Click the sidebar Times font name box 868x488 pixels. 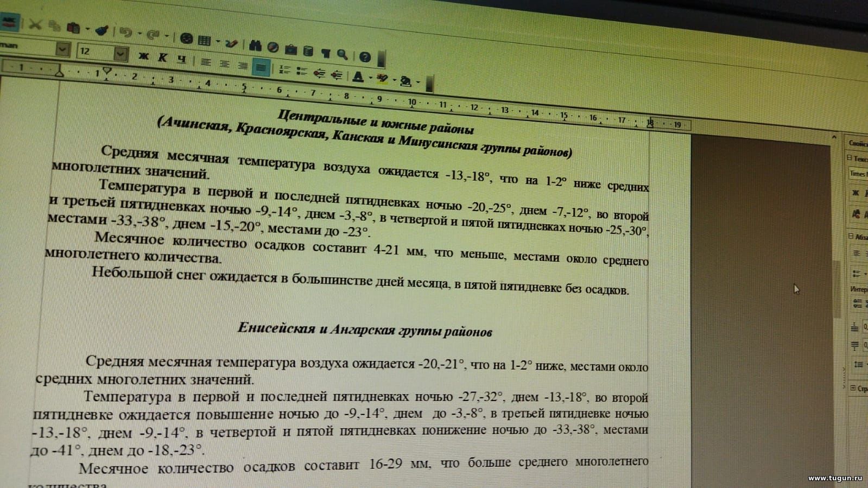859,174
